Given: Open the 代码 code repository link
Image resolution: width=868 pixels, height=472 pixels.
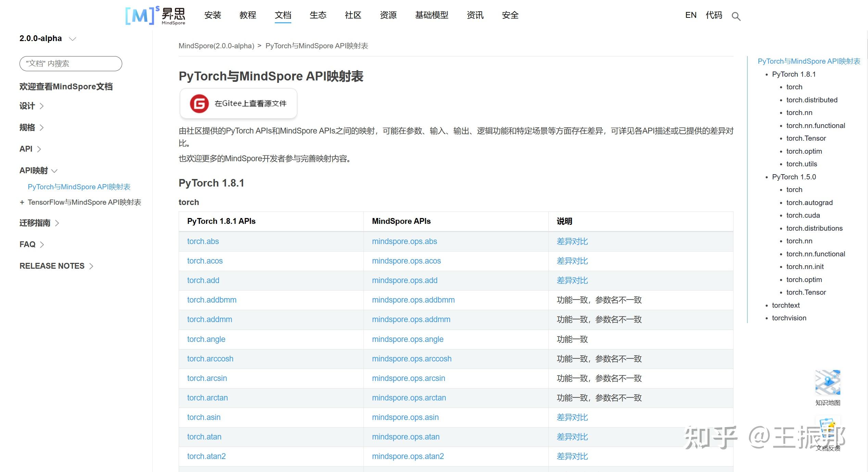Looking at the screenshot, I should point(714,15).
